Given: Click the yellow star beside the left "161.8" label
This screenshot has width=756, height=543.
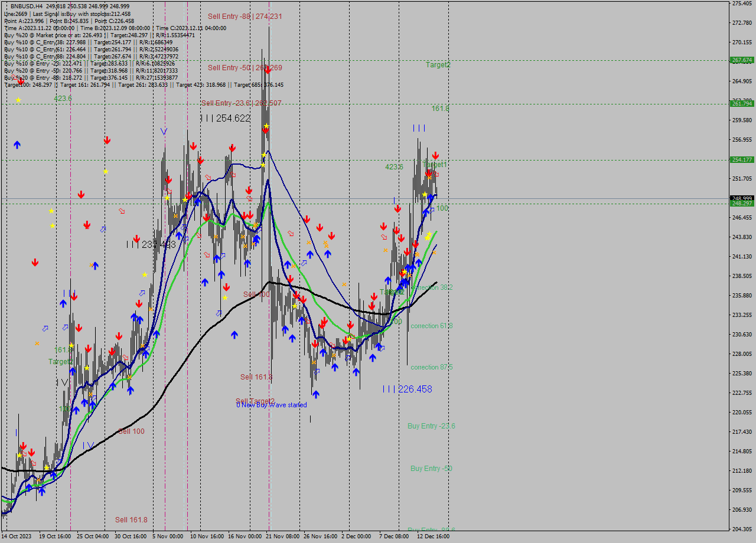Looking at the screenshot, I should pyautogui.click(x=71, y=345).
